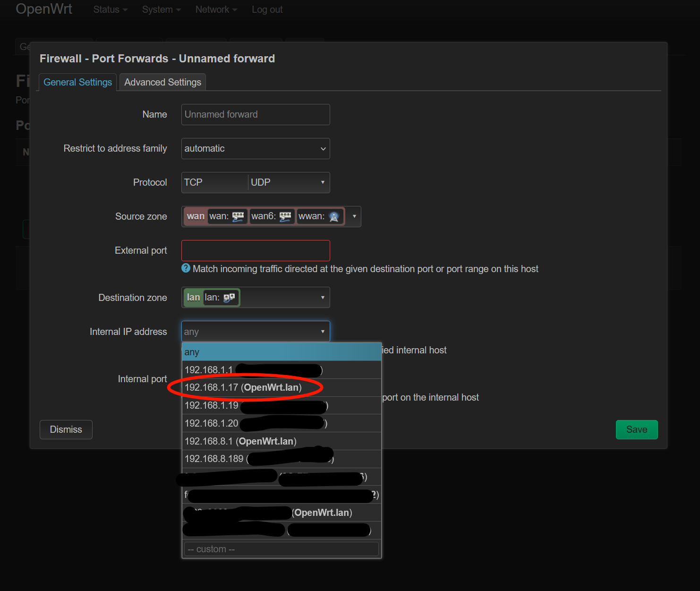Collapse the Internal IP address dropdown
The image size is (700, 591).
coord(256,332)
